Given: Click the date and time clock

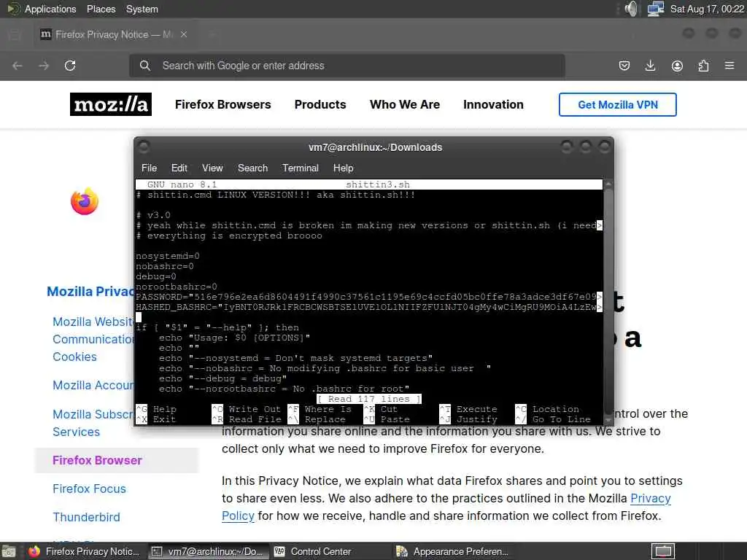Looking at the screenshot, I should point(707,9).
